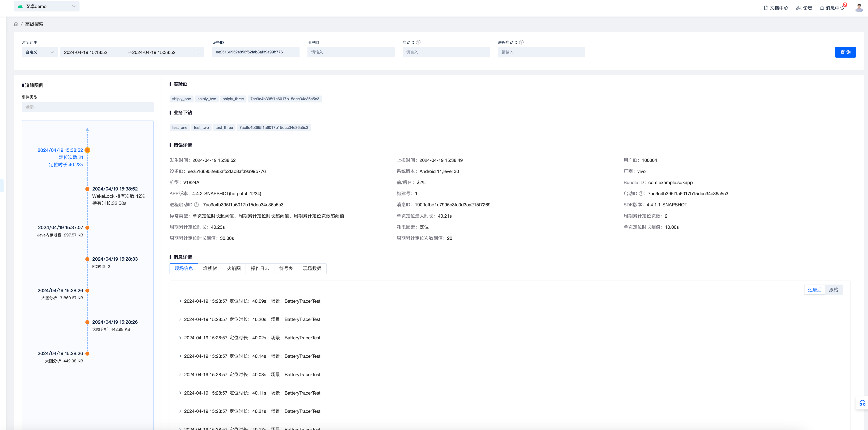Switch to the 火焰图 tab
Viewport: 868px width, 430px height.
234,268
